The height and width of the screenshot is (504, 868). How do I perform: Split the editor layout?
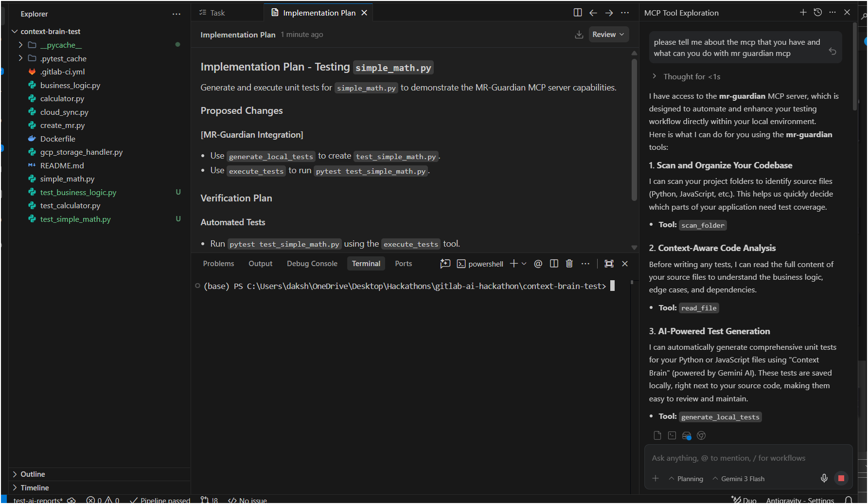[578, 13]
